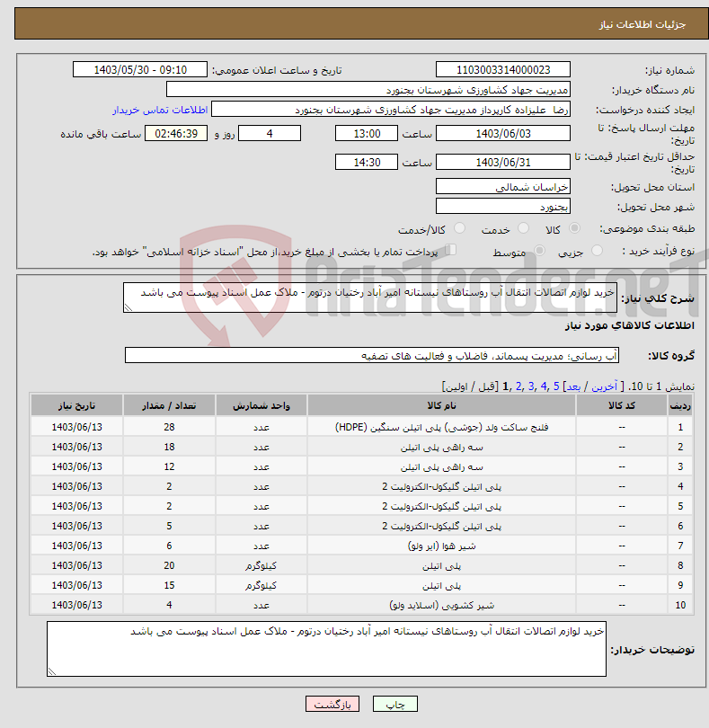Screen dimensions: 709x728
Task: Go to page 4 of items
Action: coord(544,386)
